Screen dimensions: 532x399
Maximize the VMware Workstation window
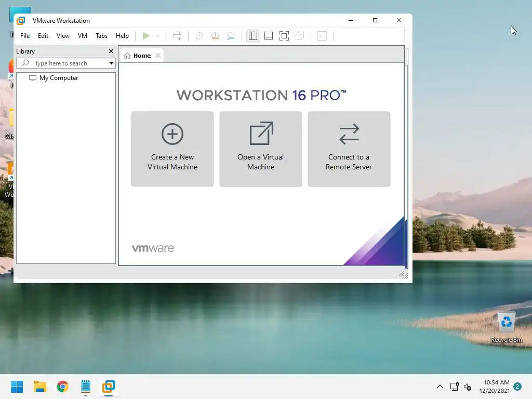point(375,20)
